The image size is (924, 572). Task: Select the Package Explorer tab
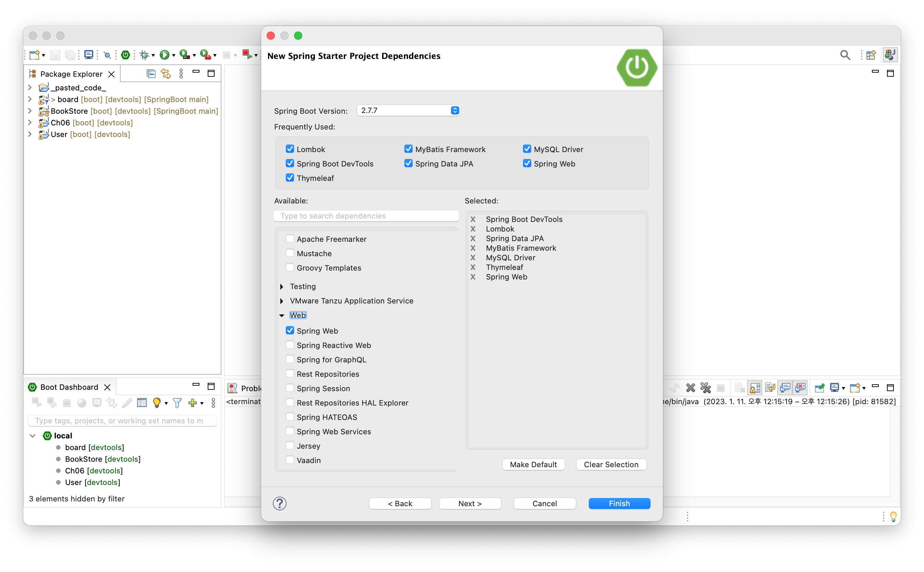[71, 74]
